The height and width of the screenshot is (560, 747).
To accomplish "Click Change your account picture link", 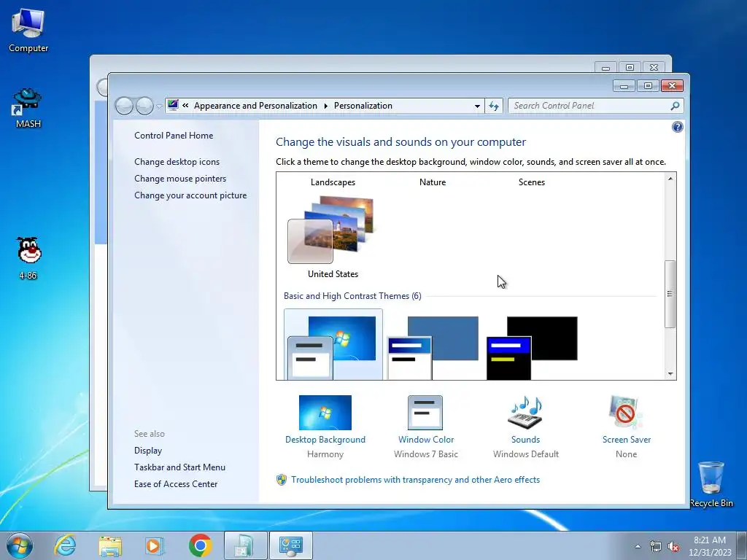I will [190, 195].
